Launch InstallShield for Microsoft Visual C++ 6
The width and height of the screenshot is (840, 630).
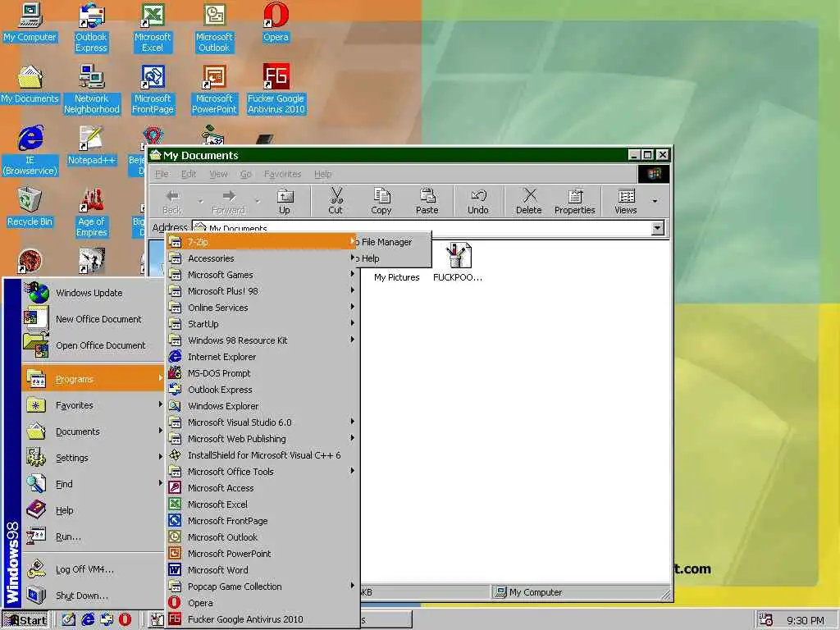tap(262, 455)
